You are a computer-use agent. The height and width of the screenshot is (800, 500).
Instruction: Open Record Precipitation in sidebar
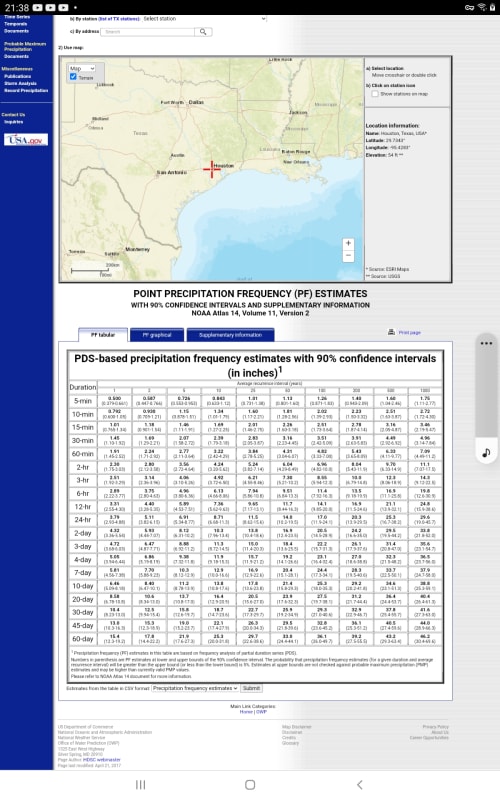pyautogui.click(x=26, y=90)
